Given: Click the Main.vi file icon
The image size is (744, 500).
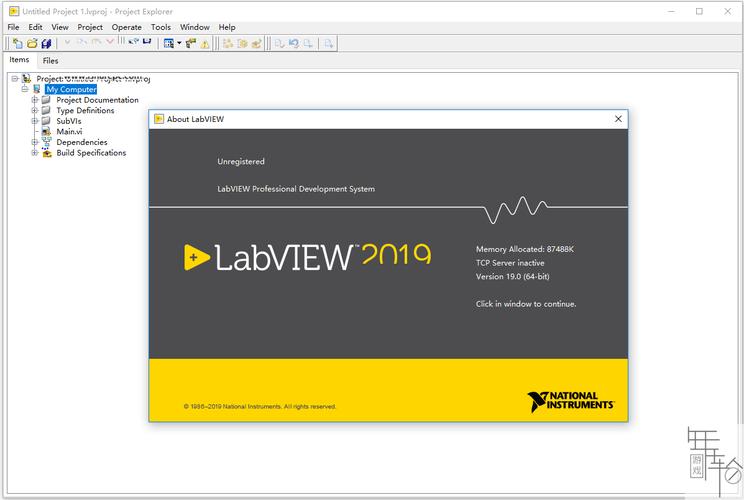Looking at the screenshot, I should point(46,131).
